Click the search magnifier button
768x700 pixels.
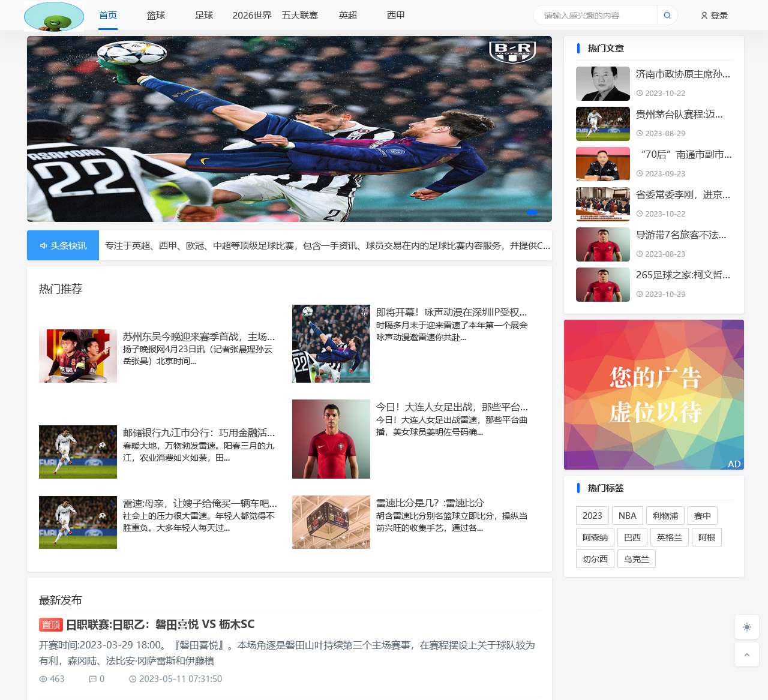pos(667,16)
